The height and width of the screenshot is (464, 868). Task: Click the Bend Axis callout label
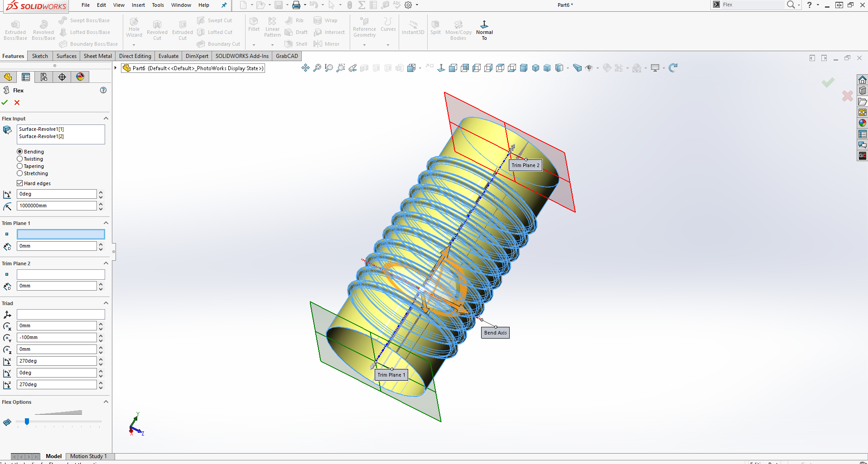tap(495, 333)
